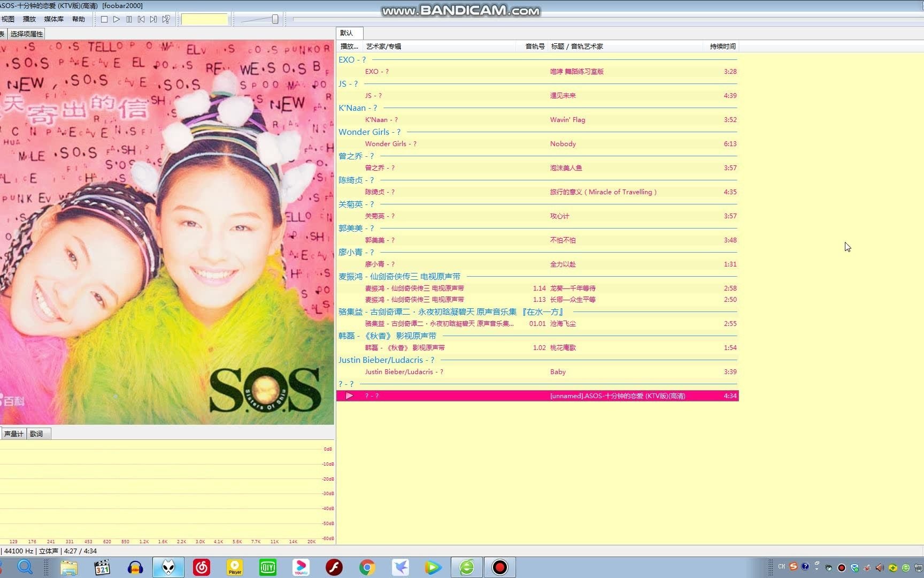This screenshot has height=578, width=924.
Task: Select the track 沧海飞尘
Action: coord(537,324)
